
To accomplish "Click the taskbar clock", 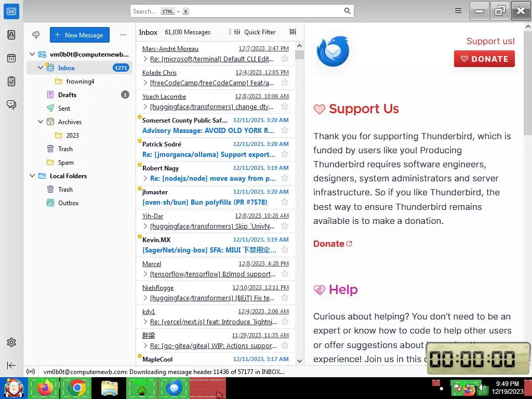I will point(507,388).
